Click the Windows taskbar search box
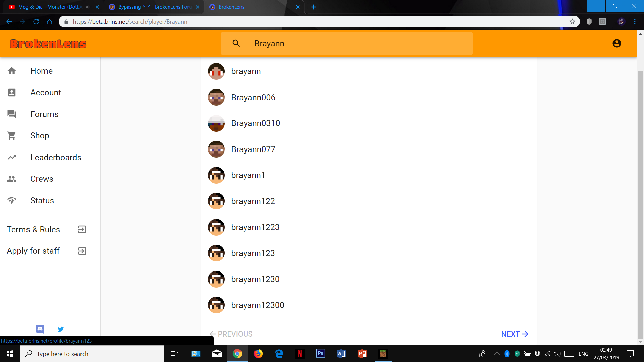Image resolution: width=644 pixels, height=362 pixels. pyautogui.click(x=92, y=354)
